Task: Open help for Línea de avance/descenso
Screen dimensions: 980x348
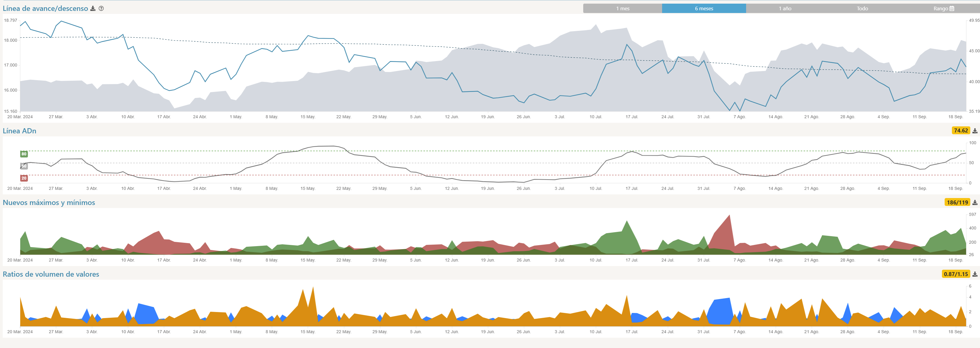Action: 101,8
